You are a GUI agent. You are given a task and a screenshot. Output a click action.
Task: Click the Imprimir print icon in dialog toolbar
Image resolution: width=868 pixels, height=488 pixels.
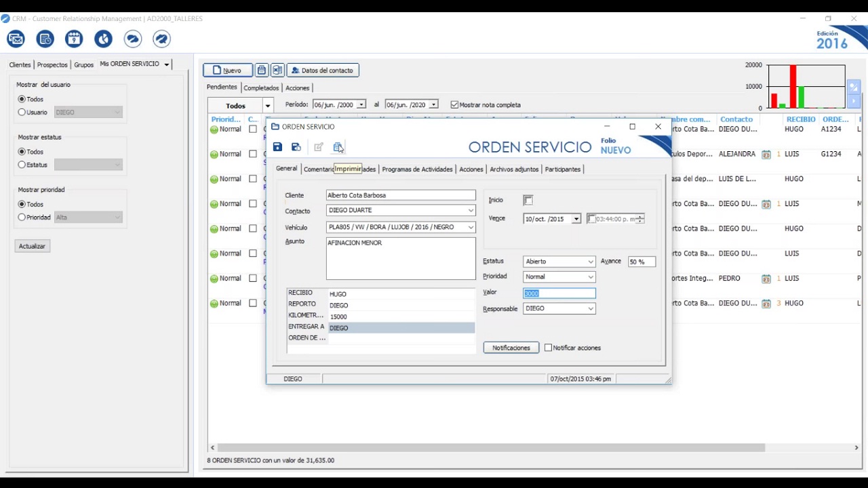point(338,147)
